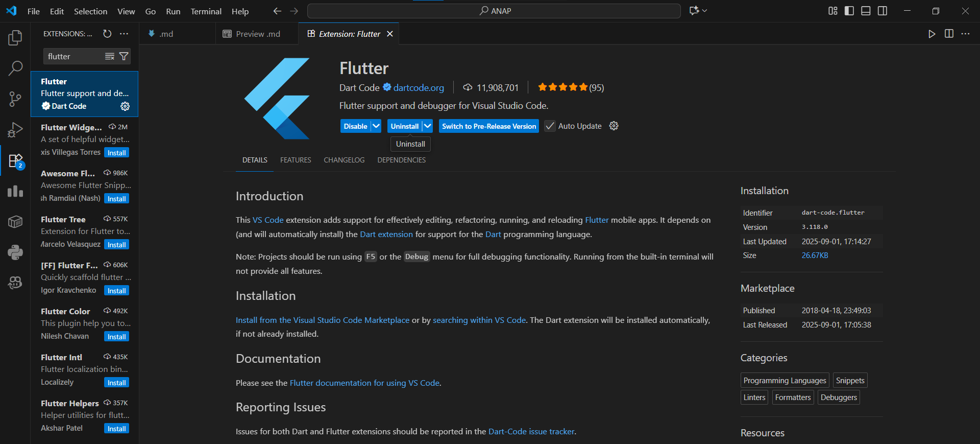Expand the Uninstall button dropdown arrow
Viewport: 980px width, 444px height.
[x=428, y=126]
